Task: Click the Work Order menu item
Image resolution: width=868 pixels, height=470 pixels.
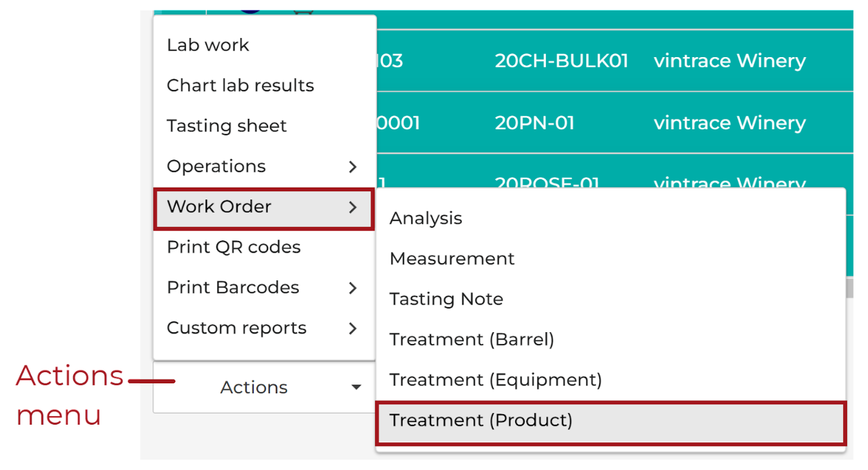Action: [x=264, y=207]
